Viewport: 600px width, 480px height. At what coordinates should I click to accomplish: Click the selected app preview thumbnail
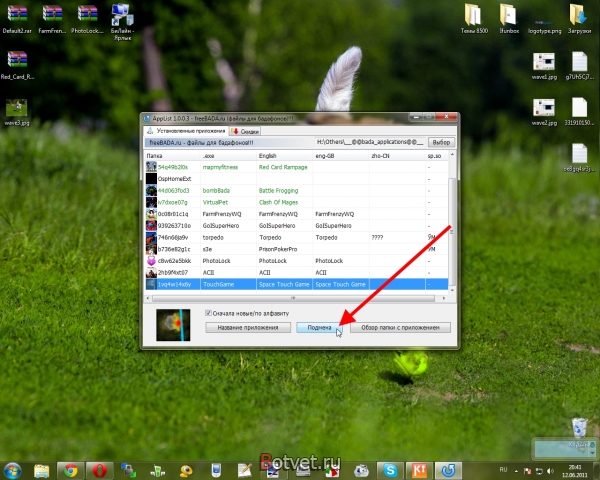pyautogui.click(x=173, y=324)
